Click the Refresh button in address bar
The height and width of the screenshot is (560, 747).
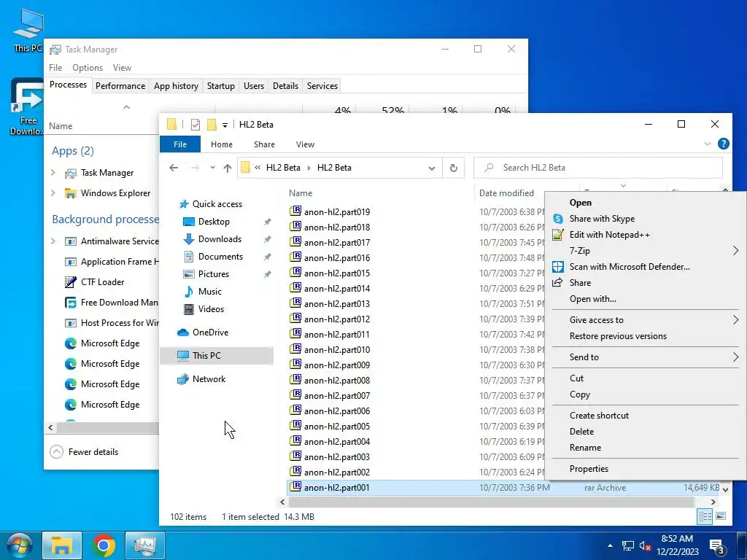tap(454, 168)
